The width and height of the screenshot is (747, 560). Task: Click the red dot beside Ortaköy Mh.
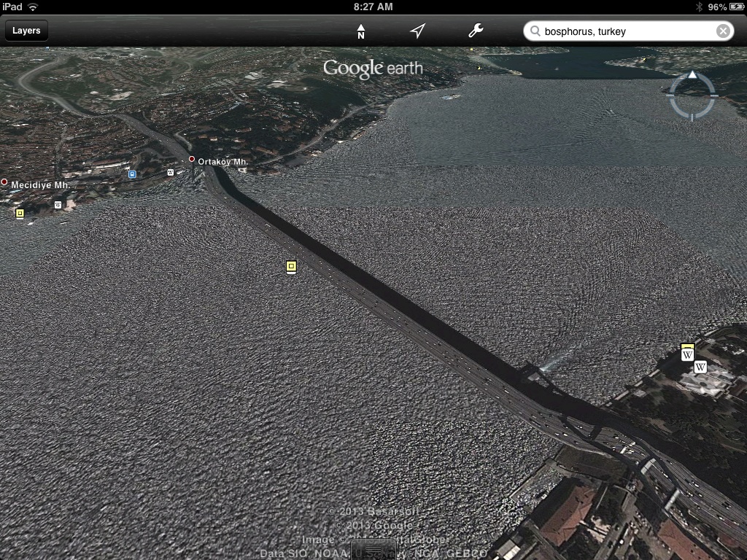[192, 159]
